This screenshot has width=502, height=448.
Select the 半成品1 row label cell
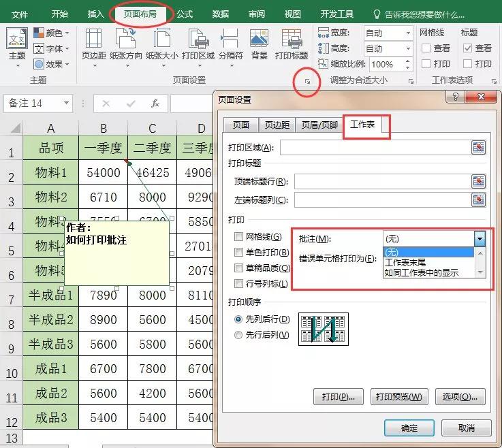(50, 295)
